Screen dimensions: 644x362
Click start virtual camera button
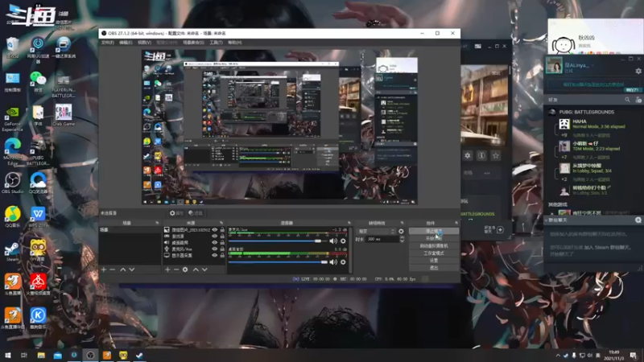click(x=434, y=246)
